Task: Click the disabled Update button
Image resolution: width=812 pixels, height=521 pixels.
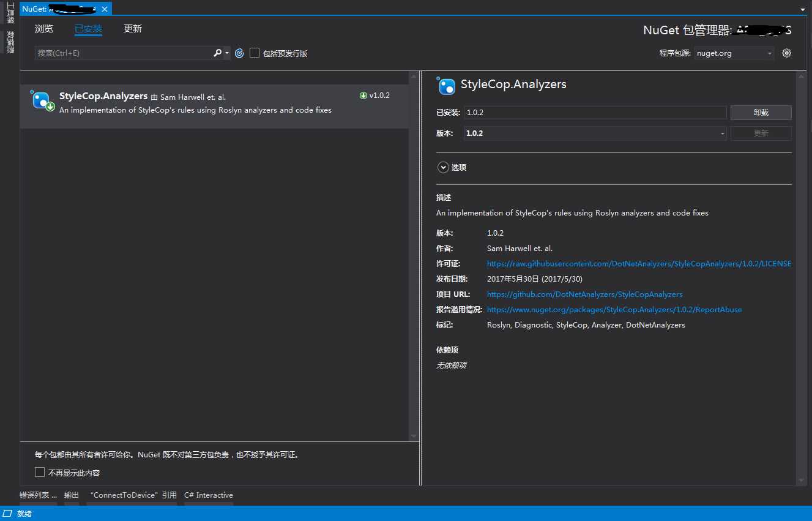Action: point(761,133)
